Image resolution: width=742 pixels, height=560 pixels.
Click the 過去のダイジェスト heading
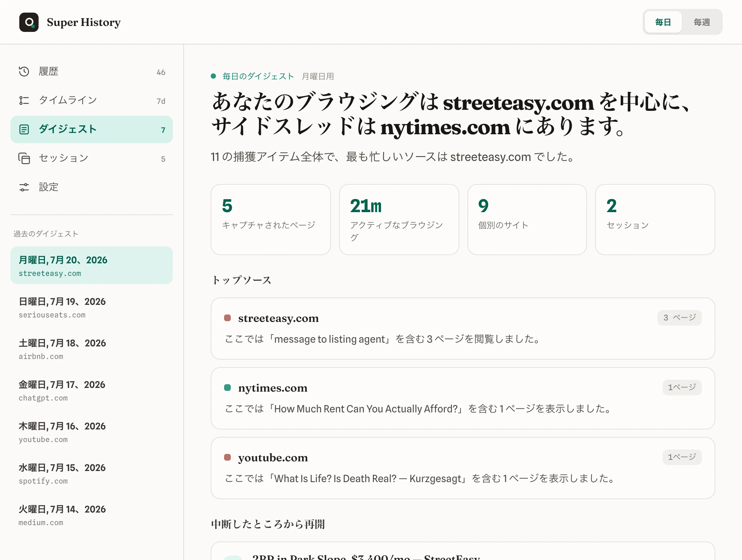(x=46, y=234)
